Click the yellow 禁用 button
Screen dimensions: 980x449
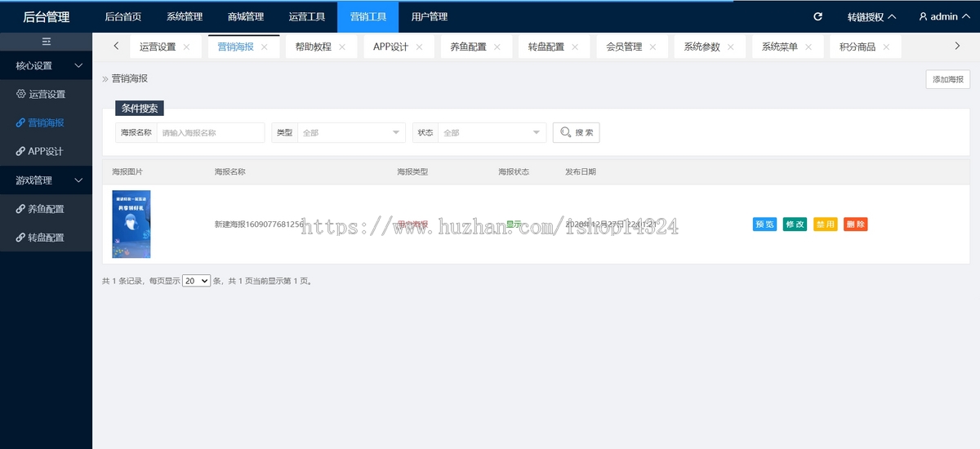click(825, 224)
